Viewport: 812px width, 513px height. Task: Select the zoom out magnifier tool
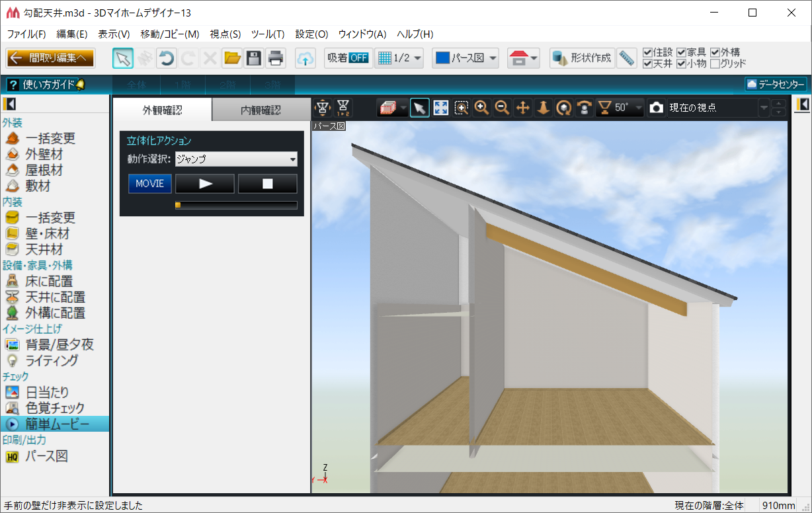click(x=503, y=108)
